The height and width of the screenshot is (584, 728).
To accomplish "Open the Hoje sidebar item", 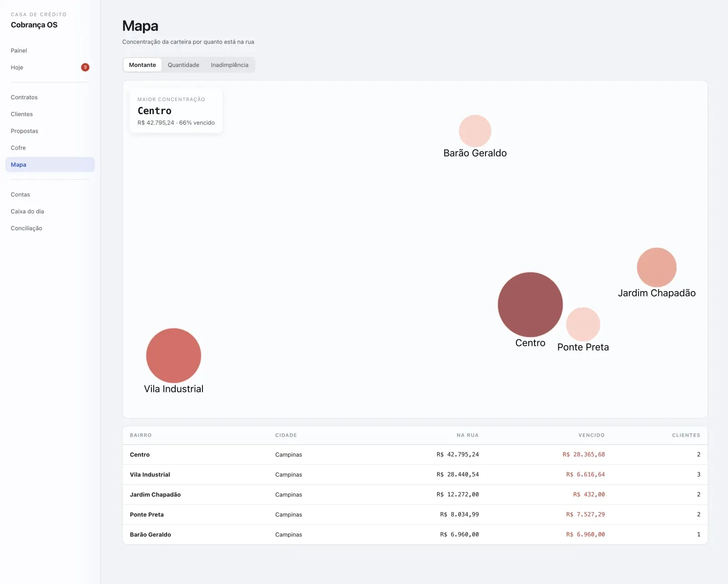I will click(50, 67).
